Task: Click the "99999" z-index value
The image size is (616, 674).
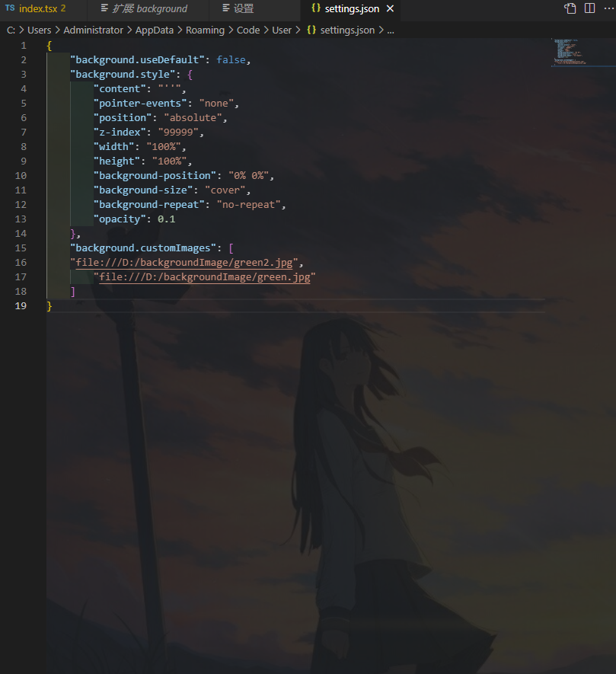Action: coord(178,133)
